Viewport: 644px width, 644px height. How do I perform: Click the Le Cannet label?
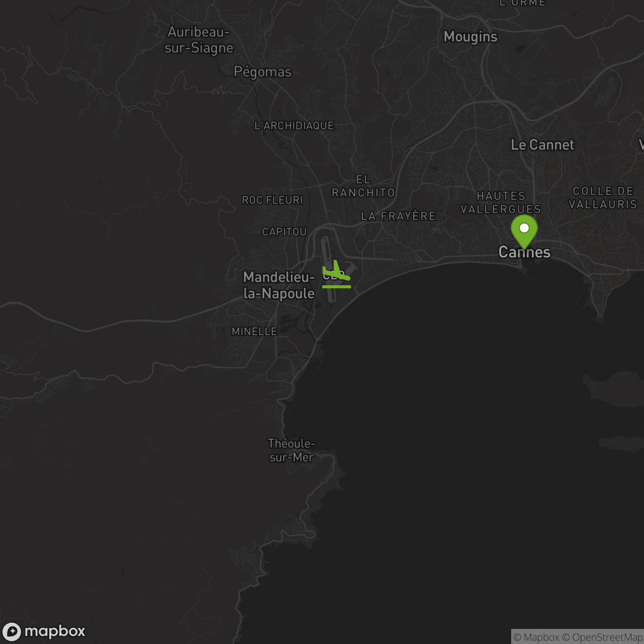pos(542,145)
